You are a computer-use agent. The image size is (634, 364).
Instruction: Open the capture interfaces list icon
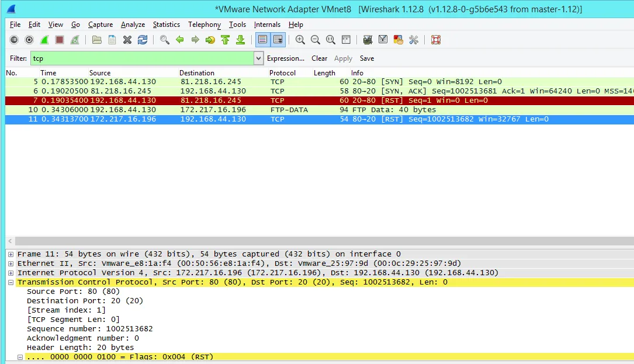coord(14,40)
